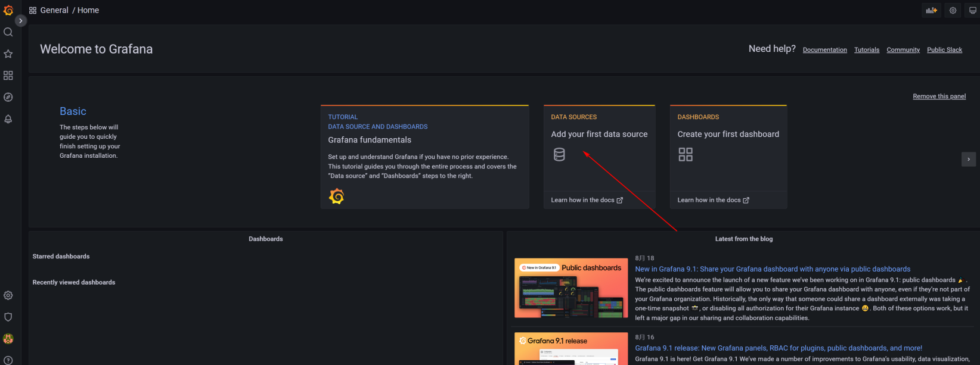Go to next setup steps with right arrow

click(969, 159)
